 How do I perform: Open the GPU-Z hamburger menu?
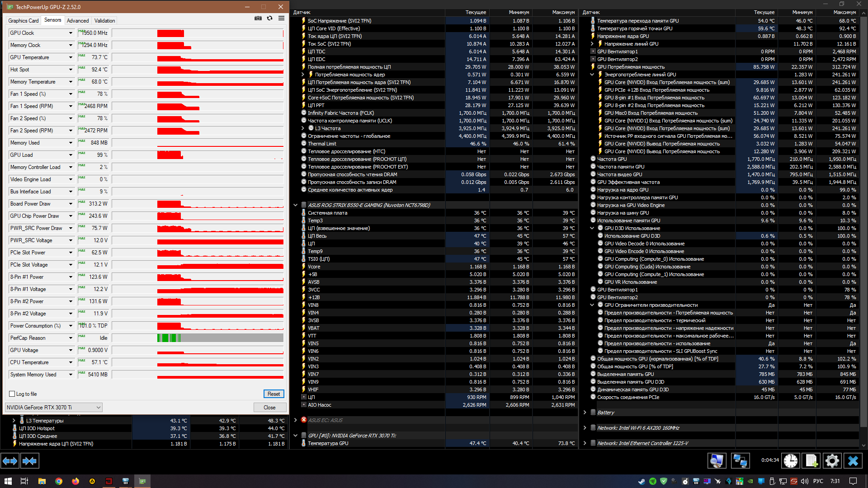281,19
